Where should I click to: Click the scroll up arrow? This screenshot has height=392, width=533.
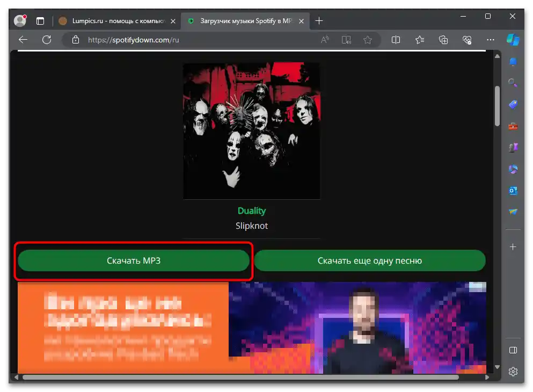pyautogui.click(x=498, y=56)
